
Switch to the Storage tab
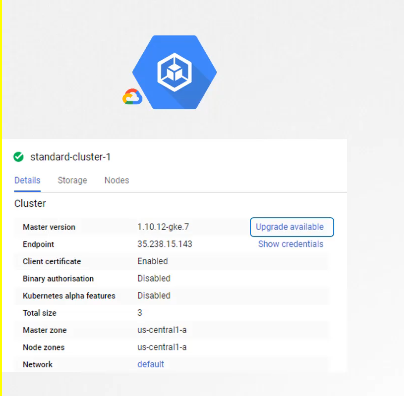click(72, 180)
